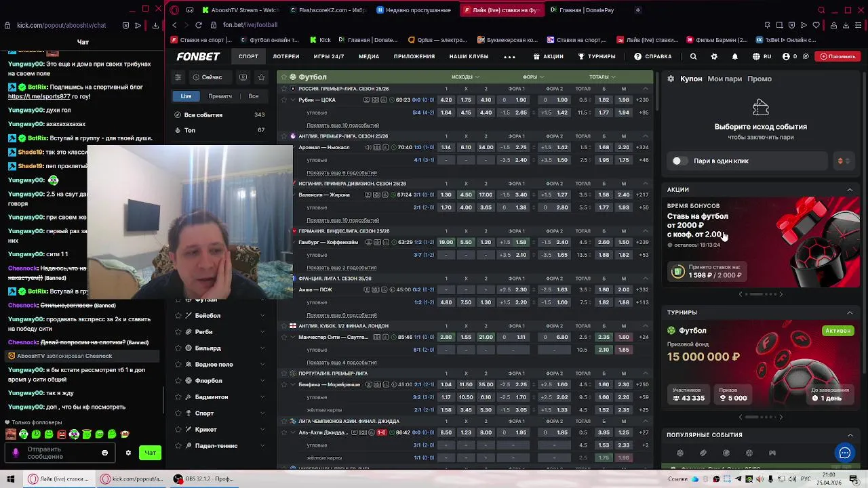Open the Fonbet logo home link
This screenshot has height=488, width=868.
pyautogui.click(x=198, y=57)
